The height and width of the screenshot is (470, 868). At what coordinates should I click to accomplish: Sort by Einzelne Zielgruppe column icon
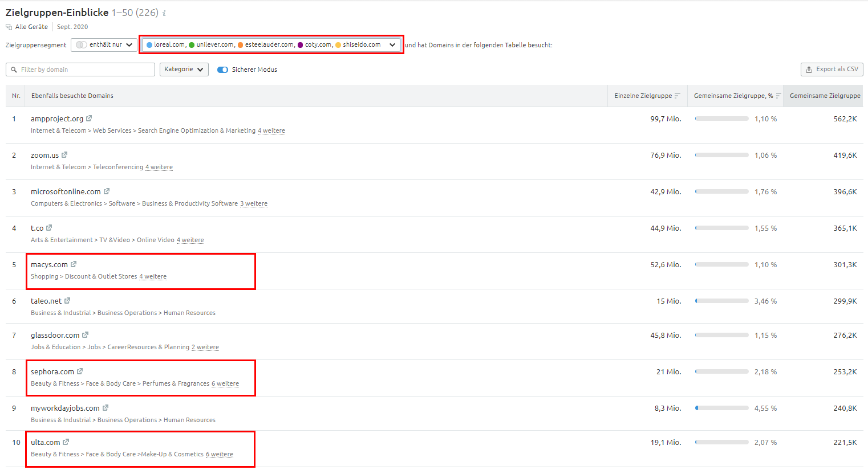tap(677, 96)
